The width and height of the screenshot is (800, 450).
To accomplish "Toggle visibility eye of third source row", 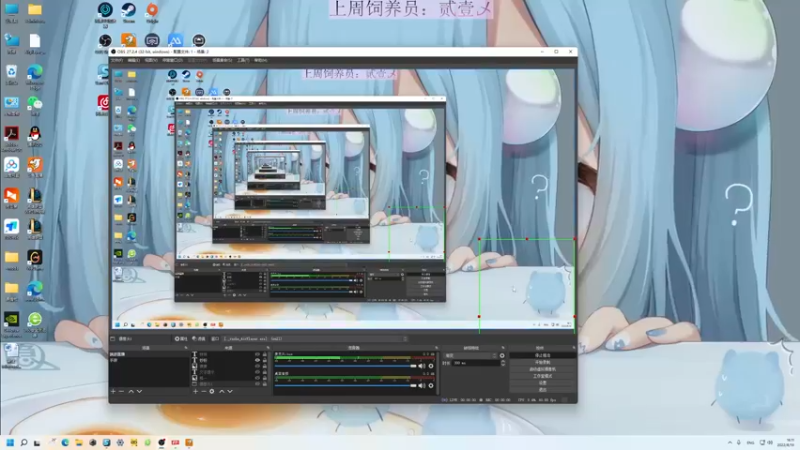I will (257, 366).
